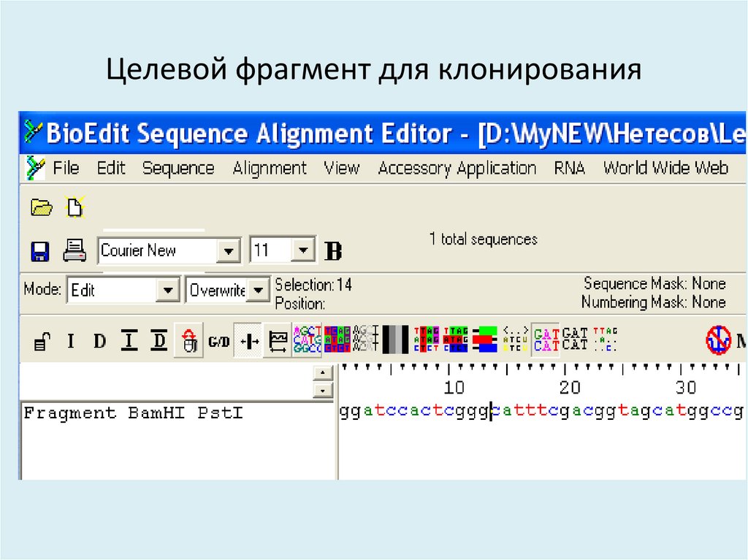
Task: Create a new alignment document
Action: [x=75, y=207]
